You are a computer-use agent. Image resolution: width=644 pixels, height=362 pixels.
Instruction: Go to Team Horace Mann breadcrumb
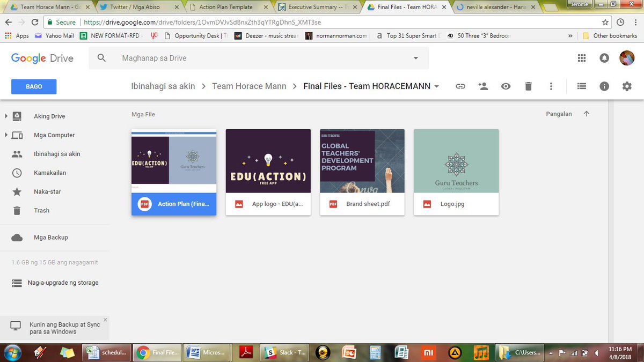click(x=249, y=86)
